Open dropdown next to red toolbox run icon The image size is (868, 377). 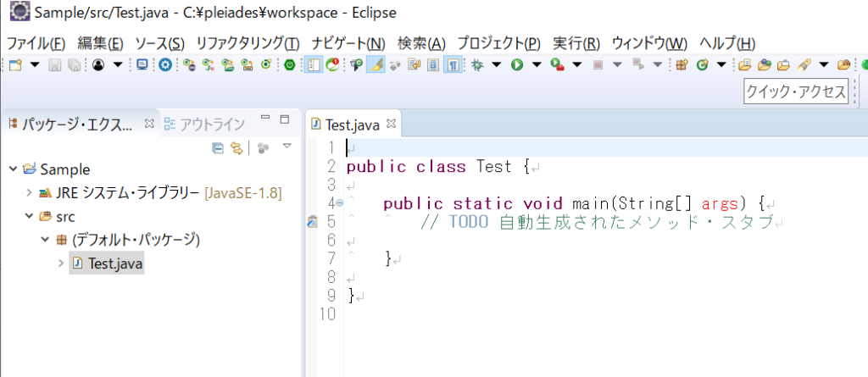[x=576, y=65]
